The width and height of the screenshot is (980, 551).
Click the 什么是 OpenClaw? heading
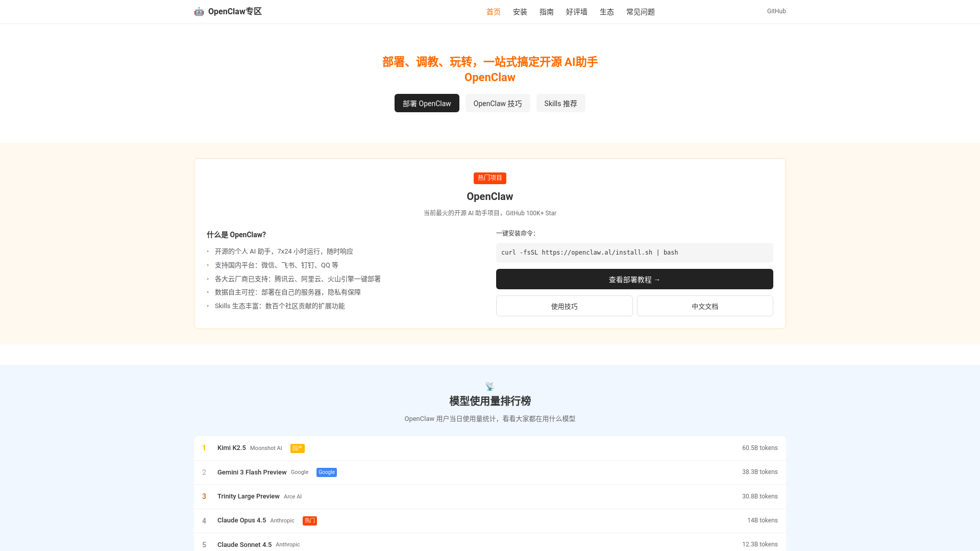[236, 235]
